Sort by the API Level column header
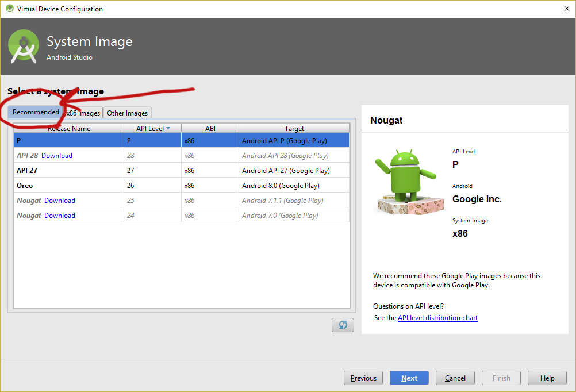The image size is (576, 392). coord(152,129)
